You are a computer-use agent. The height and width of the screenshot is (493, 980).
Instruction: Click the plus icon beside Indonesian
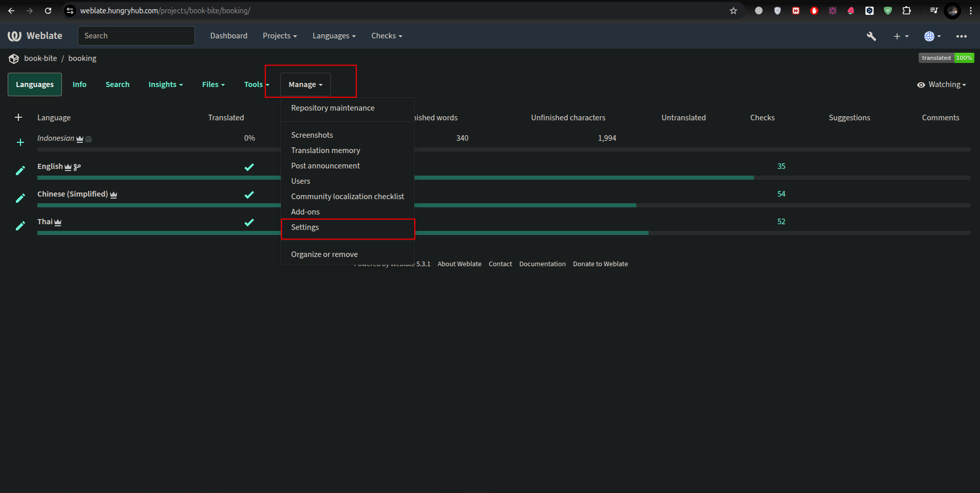20,142
